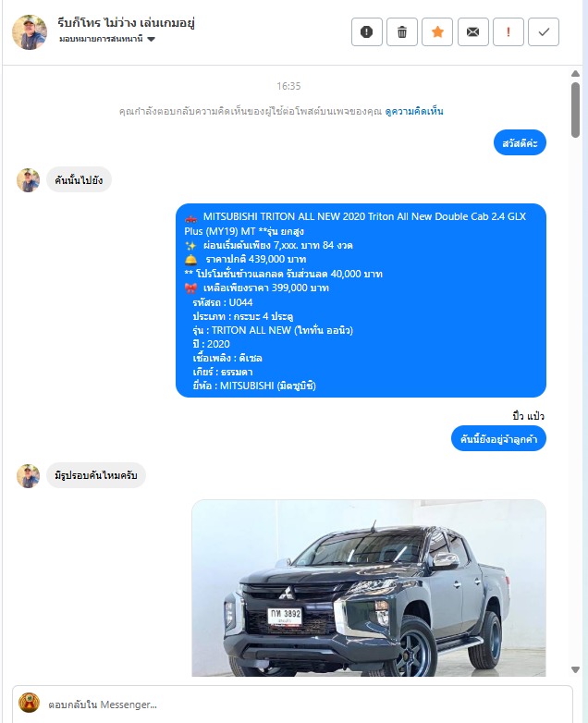
Task: Mark conversation done with checkmark icon
Action: 544,31
